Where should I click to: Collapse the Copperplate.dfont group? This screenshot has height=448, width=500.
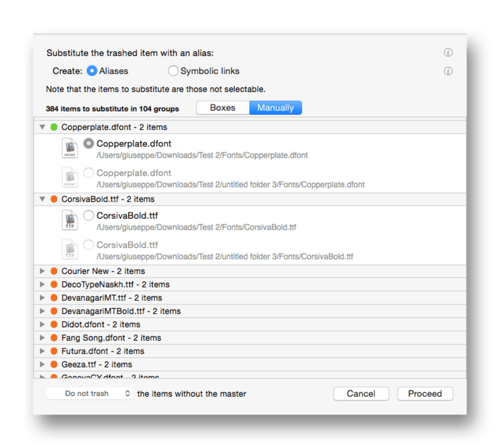pos(43,127)
